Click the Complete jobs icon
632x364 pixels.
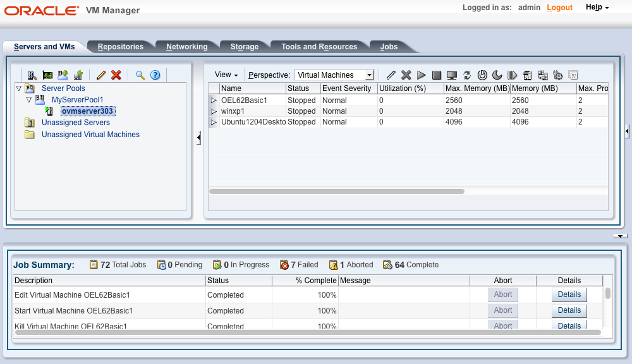click(387, 265)
